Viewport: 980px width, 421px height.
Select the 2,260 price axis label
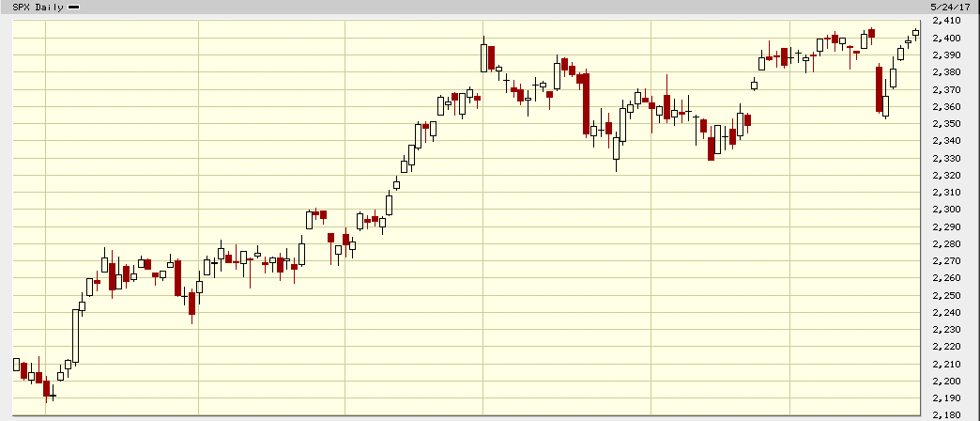[946, 278]
